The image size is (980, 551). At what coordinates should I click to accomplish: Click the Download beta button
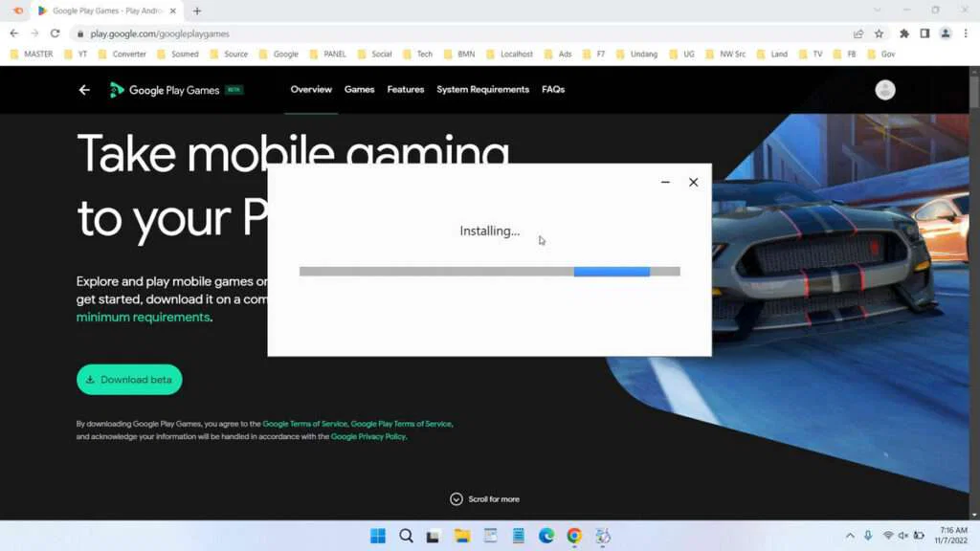pyautogui.click(x=129, y=379)
